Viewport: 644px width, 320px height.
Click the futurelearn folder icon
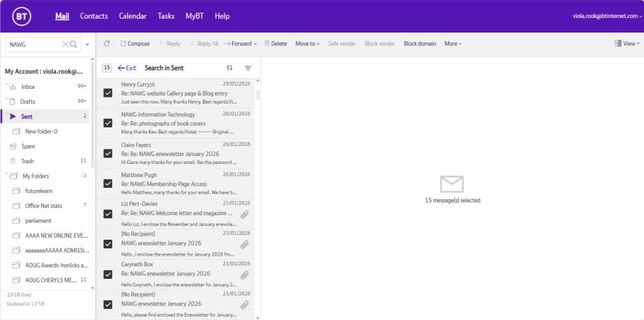coord(17,191)
